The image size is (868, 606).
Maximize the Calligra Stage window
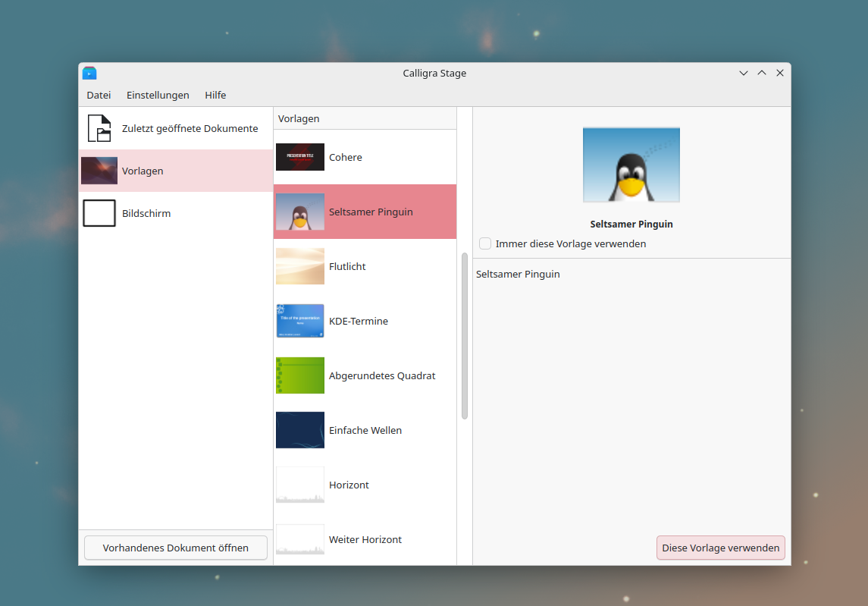(762, 73)
